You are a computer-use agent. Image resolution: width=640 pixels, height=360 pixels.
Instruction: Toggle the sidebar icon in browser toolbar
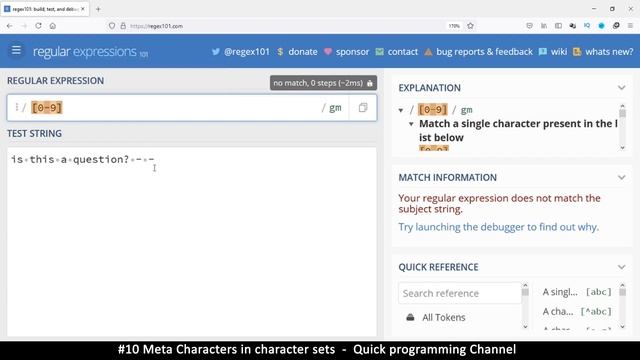point(558,26)
